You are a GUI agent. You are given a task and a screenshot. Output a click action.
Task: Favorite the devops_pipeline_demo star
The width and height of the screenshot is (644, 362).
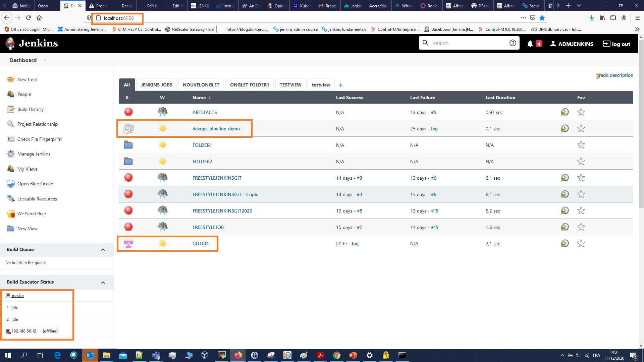pos(581,128)
